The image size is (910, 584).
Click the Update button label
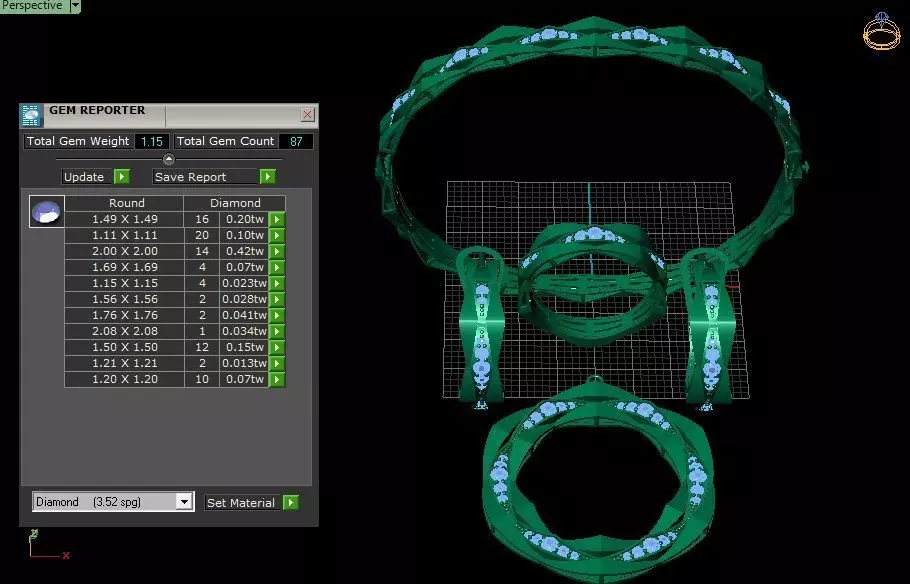(84, 177)
